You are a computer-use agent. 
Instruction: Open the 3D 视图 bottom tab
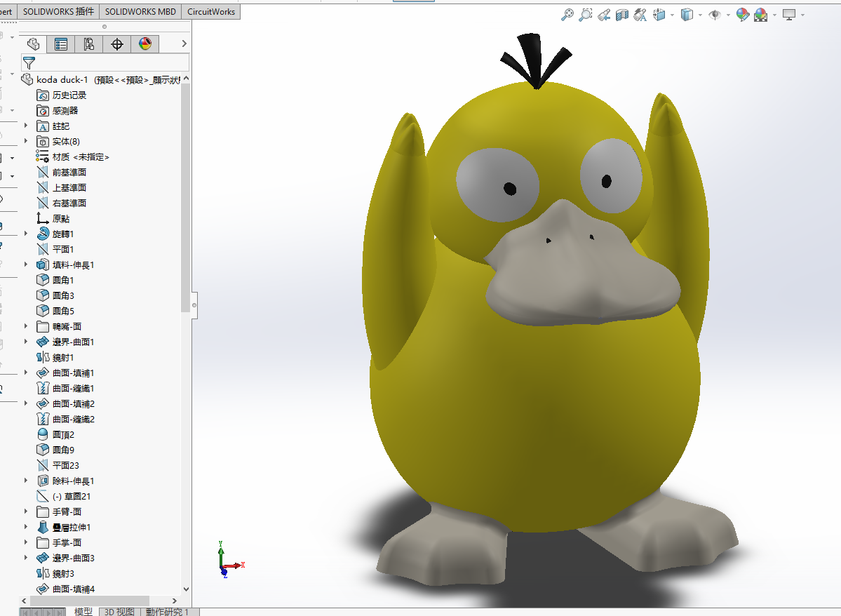point(119,612)
